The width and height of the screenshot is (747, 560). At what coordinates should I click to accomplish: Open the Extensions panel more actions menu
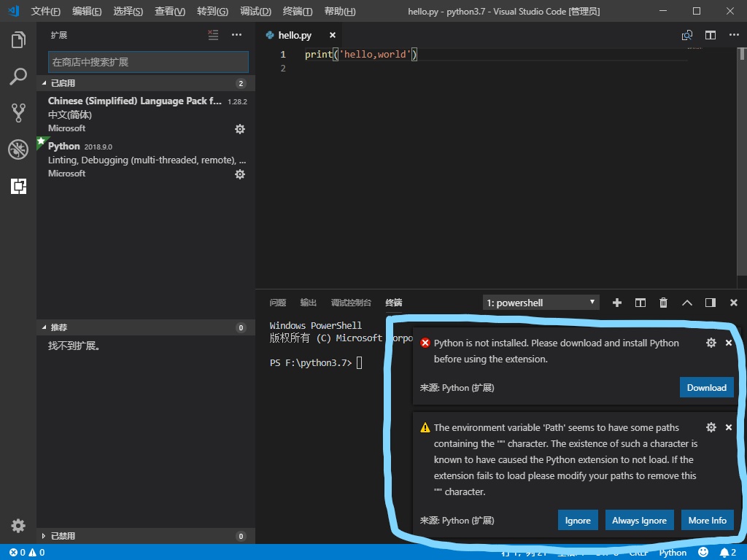237,35
